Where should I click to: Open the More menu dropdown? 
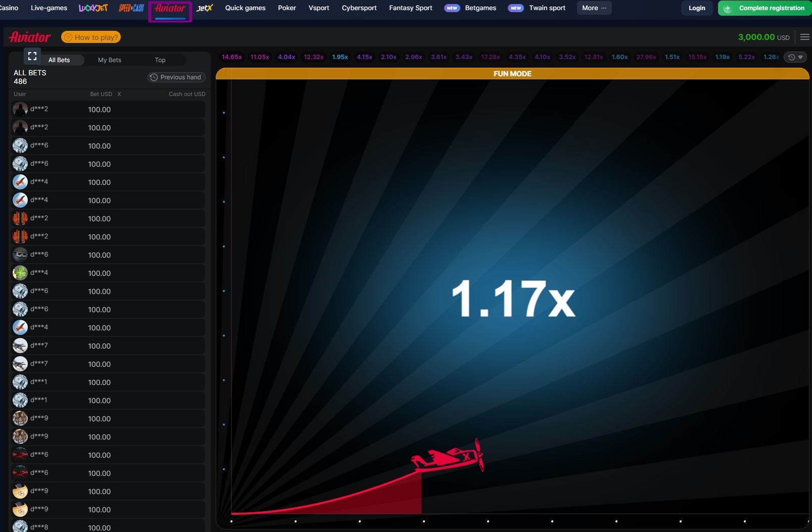point(594,8)
